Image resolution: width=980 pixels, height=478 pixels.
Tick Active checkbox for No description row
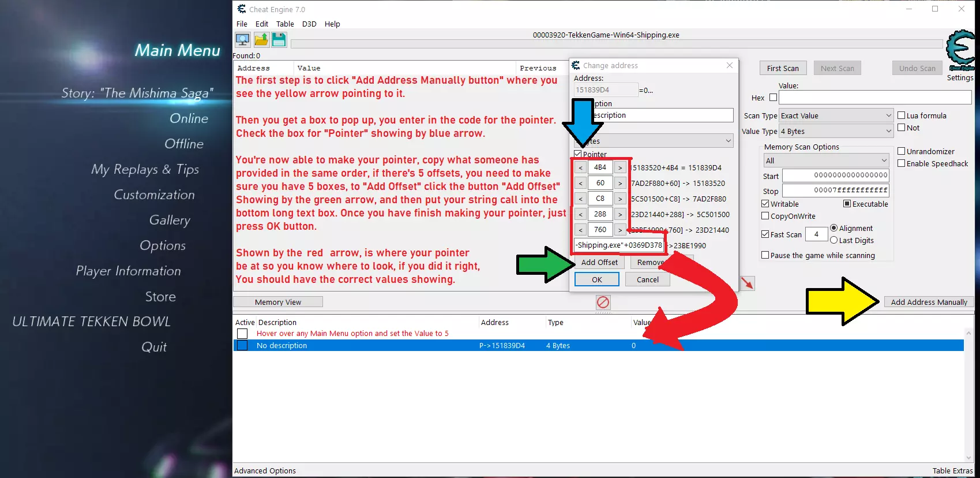[x=242, y=345]
